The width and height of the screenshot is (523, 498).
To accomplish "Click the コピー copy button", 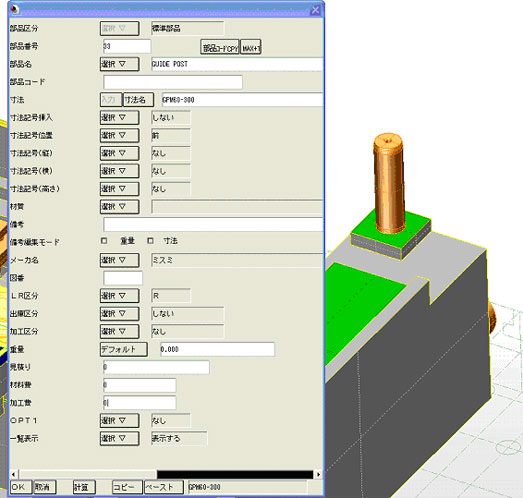I will 127,487.
